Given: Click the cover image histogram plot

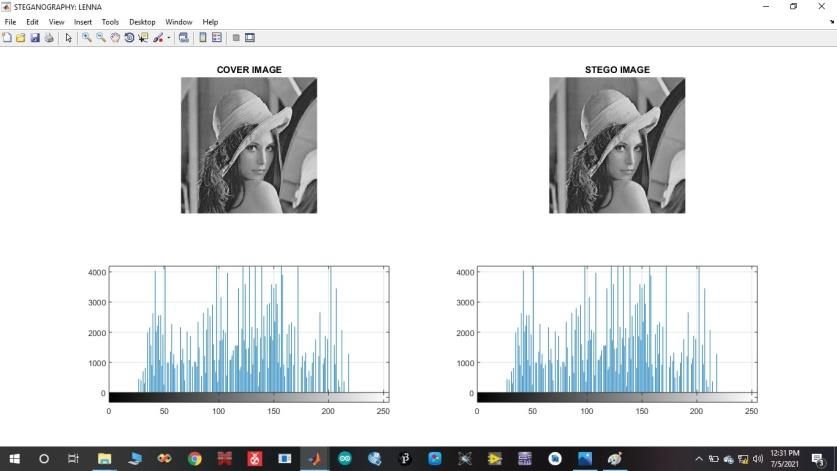Looking at the screenshot, I should pos(249,329).
